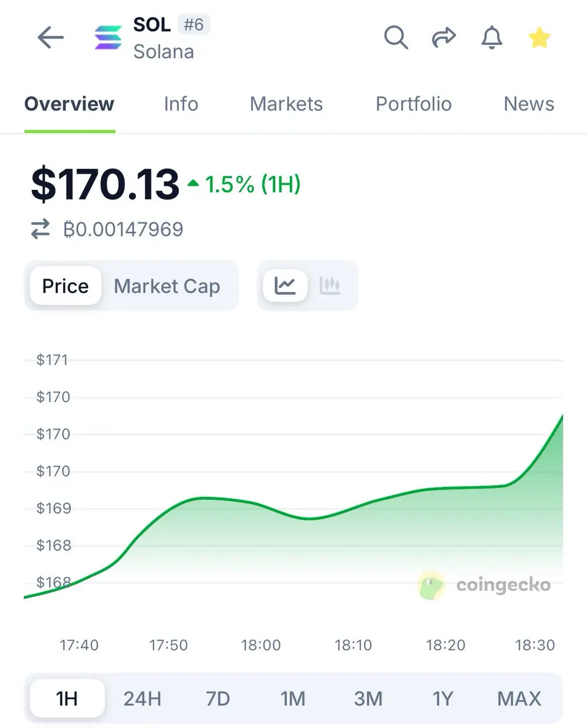Switch chart to Market Cap
Image resolution: width=587 pixels, height=728 pixels.
click(x=167, y=286)
